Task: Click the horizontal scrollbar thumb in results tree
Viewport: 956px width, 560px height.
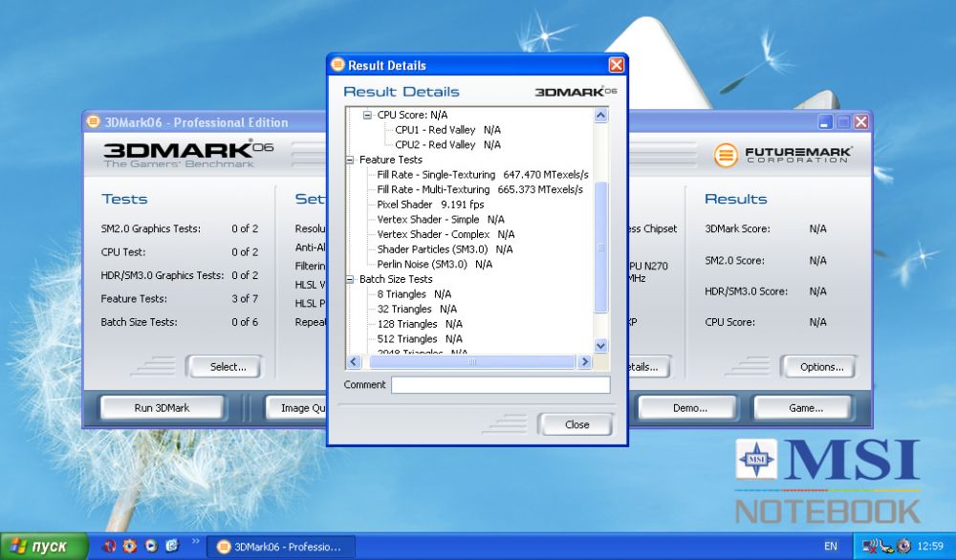Action: pos(472,362)
